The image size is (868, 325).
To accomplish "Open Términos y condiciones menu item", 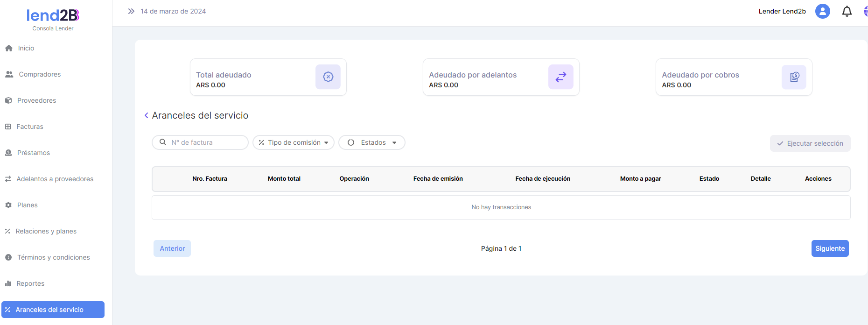I will click(53, 257).
